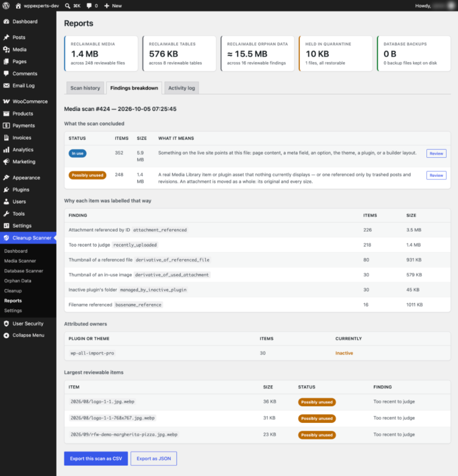Click the Reclaimable Orphan Data card
458x476 pixels.
click(258, 54)
